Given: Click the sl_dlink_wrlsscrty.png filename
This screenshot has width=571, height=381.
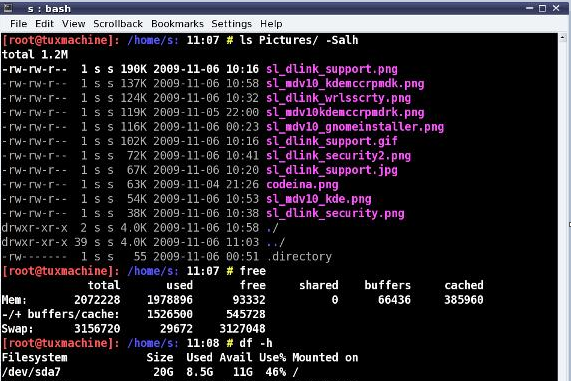Looking at the screenshot, I should click(338, 98).
